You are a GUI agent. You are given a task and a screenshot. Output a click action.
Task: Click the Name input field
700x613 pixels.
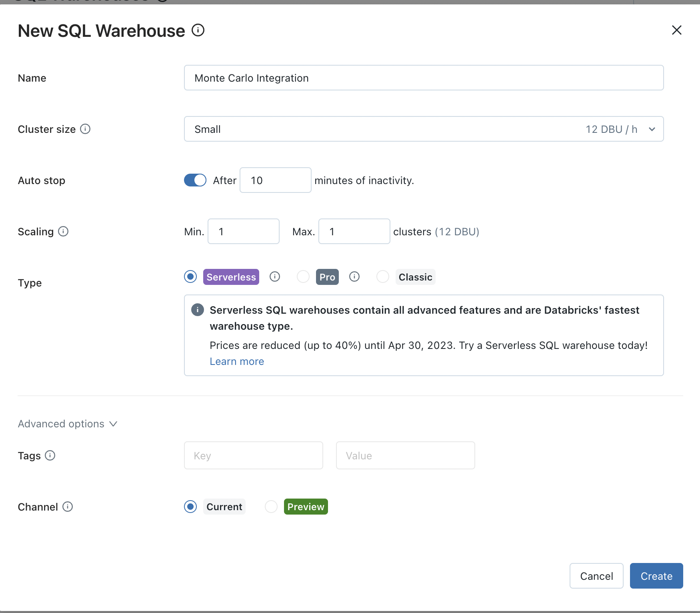(x=424, y=78)
